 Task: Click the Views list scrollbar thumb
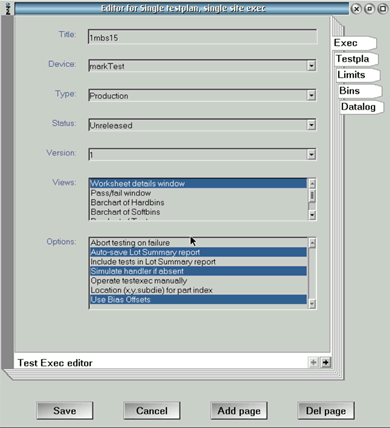312,196
